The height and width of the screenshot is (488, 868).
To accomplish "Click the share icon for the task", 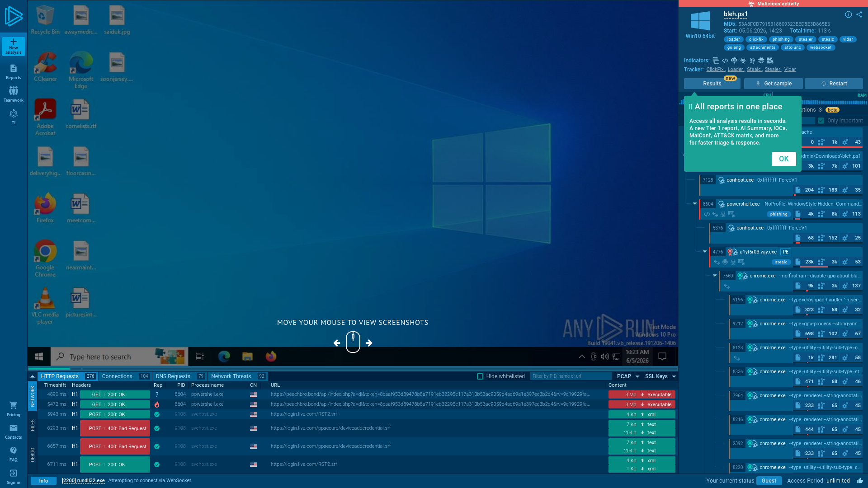I will [x=859, y=14].
